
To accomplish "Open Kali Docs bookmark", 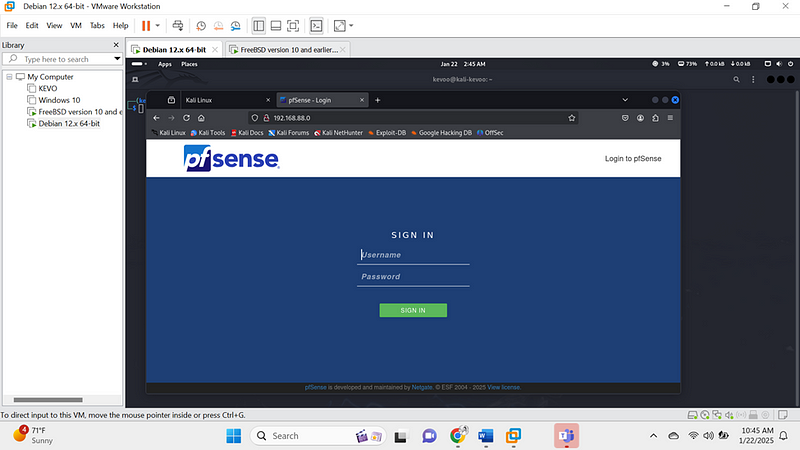I will coord(247,133).
